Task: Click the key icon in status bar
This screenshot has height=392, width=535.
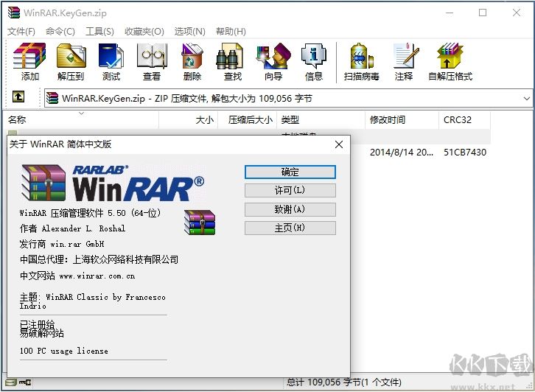Action: click(25, 382)
